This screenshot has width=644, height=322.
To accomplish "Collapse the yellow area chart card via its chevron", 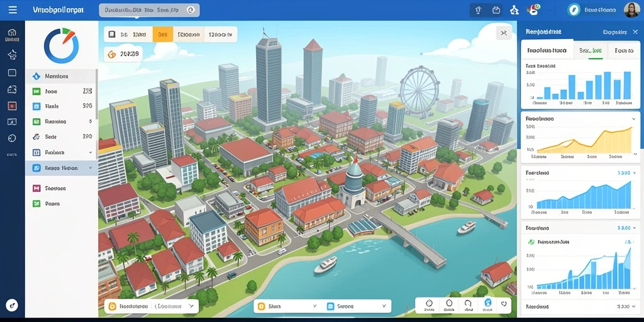I will point(633,119).
